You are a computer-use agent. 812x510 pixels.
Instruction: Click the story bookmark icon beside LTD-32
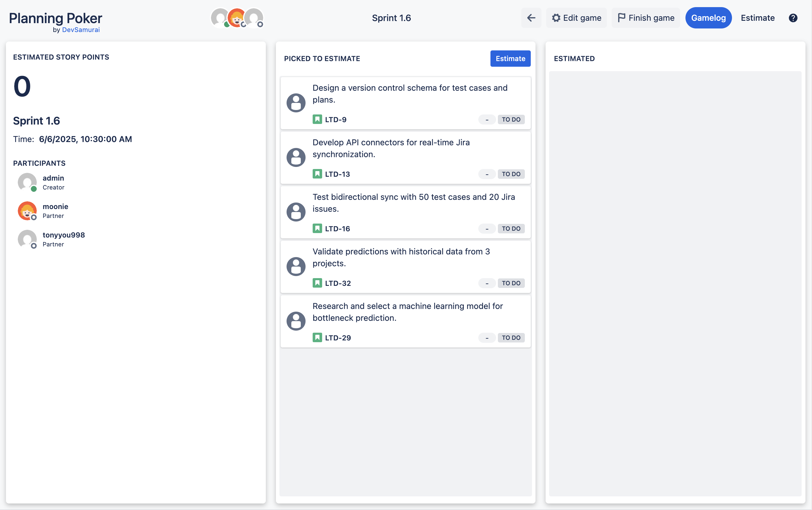(317, 283)
